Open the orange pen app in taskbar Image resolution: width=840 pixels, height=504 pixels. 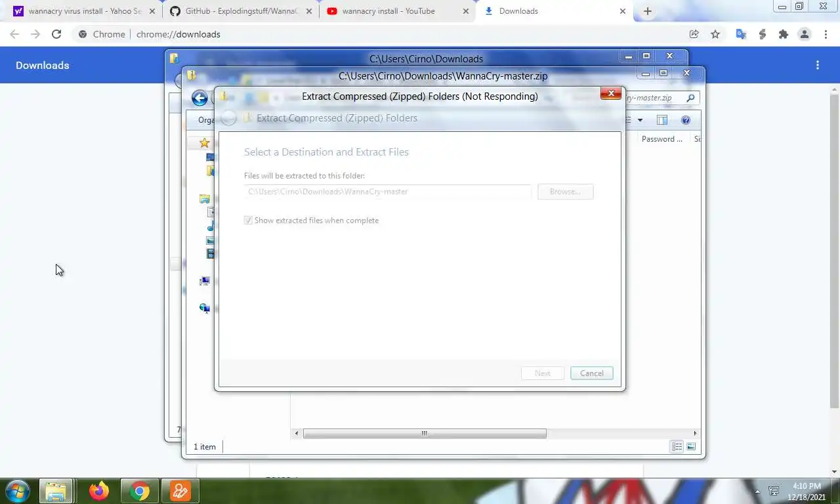click(180, 491)
